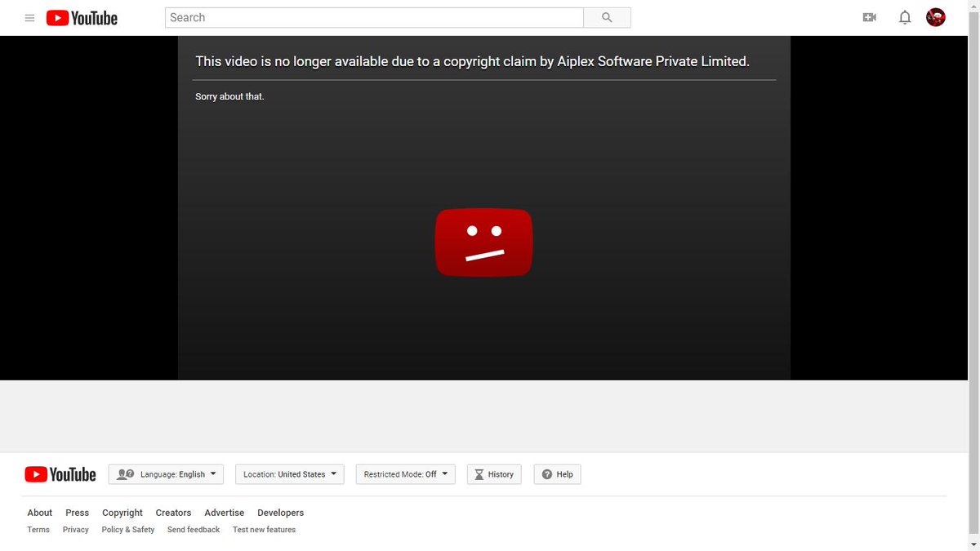Image resolution: width=980 pixels, height=551 pixels.
Task: Click the scrollbar down arrow
Action: 973,543
